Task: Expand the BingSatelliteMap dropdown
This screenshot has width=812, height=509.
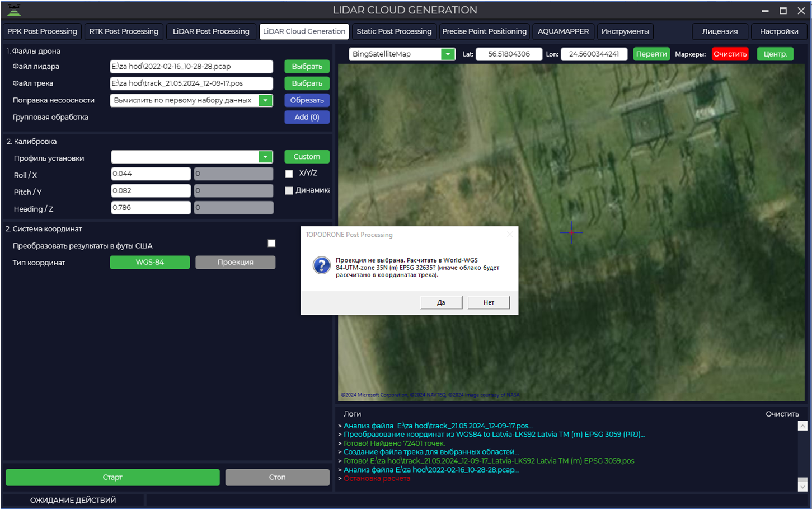Action: pyautogui.click(x=448, y=54)
